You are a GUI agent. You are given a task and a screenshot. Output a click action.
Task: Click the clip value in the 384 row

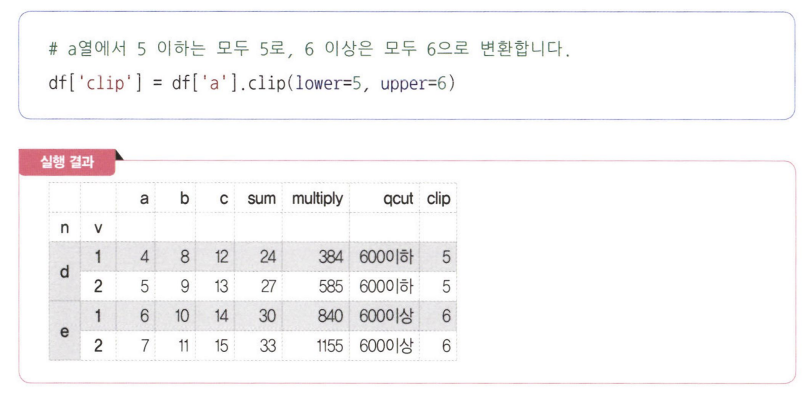pyautogui.click(x=438, y=257)
